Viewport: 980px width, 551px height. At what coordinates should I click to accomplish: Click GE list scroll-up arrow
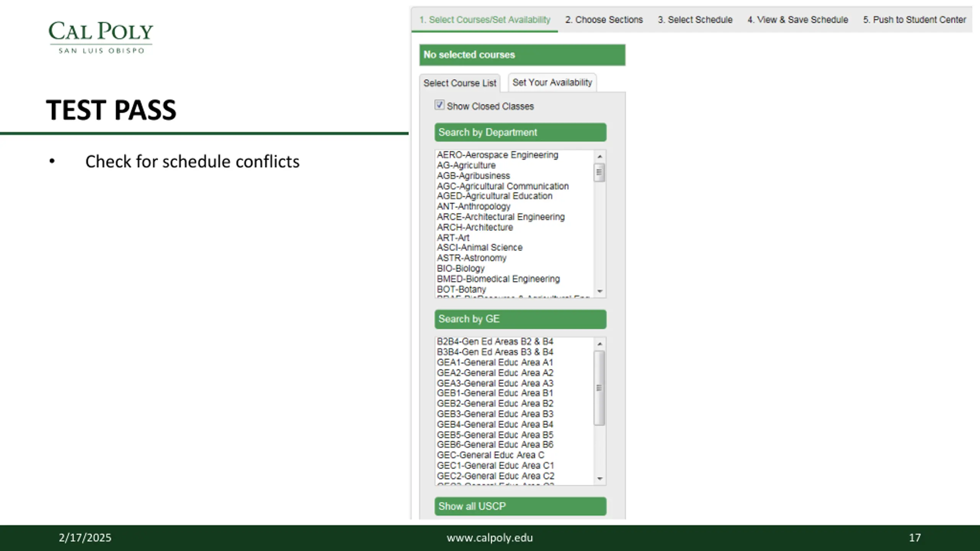click(599, 344)
